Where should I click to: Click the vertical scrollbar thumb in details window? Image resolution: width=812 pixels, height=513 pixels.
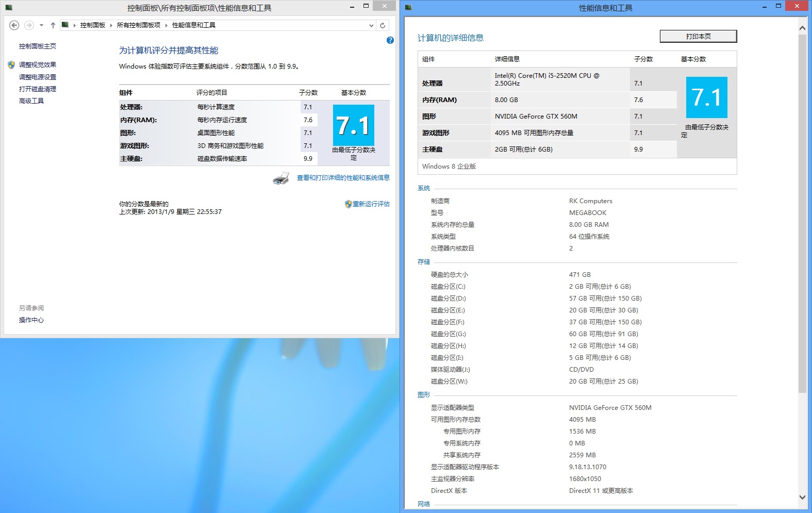tap(802, 213)
